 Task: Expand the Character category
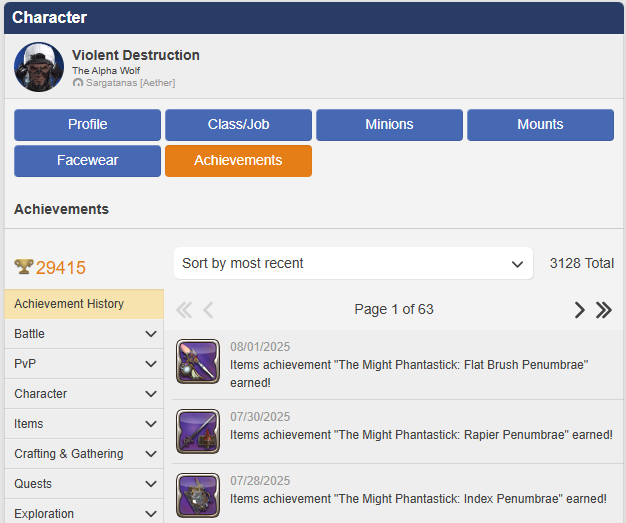tap(84, 394)
